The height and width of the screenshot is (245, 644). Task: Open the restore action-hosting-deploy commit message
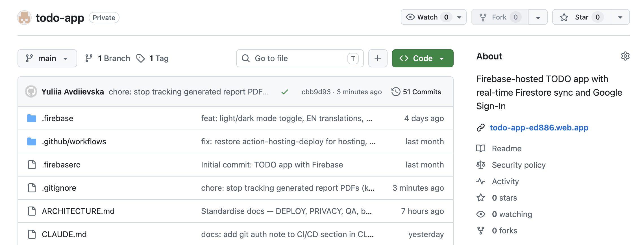pos(288,141)
